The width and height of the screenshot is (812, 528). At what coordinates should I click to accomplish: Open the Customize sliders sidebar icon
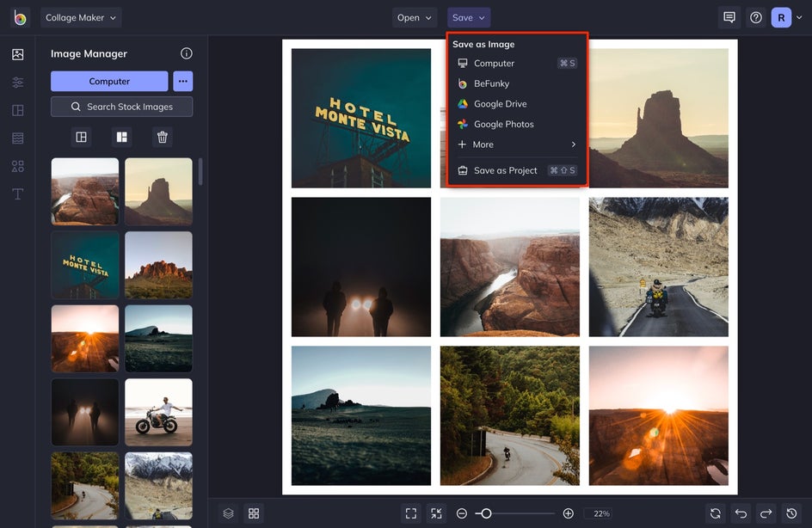18,83
